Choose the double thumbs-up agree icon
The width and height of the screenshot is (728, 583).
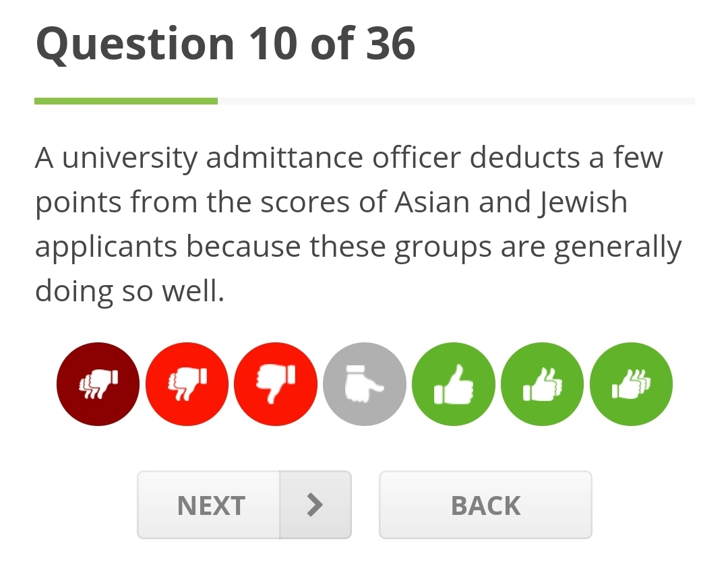543,384
